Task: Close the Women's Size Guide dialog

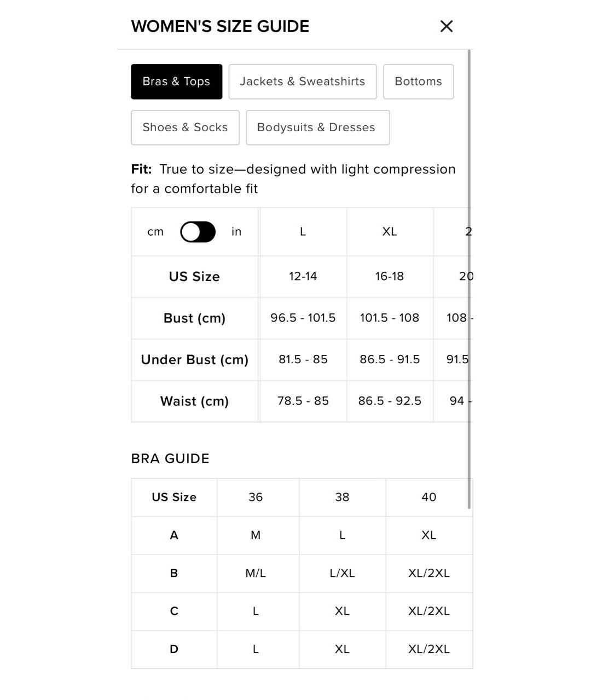Action: (x=447, y=26)
